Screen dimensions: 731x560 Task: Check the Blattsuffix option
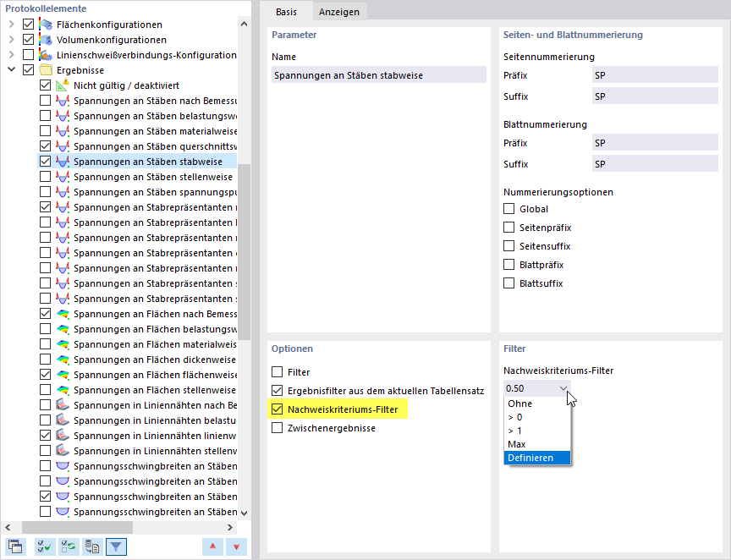[509, 283]
